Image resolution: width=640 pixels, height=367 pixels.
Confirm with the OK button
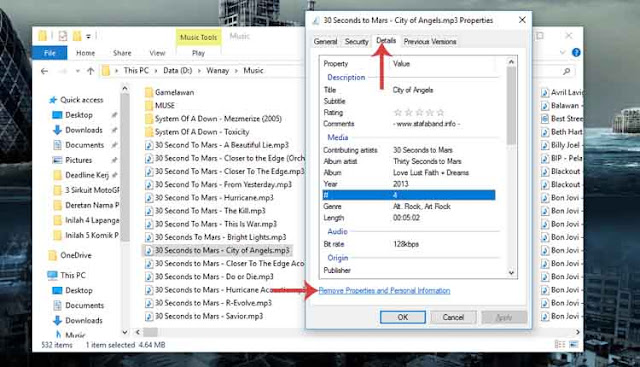[x=402, y=317]
